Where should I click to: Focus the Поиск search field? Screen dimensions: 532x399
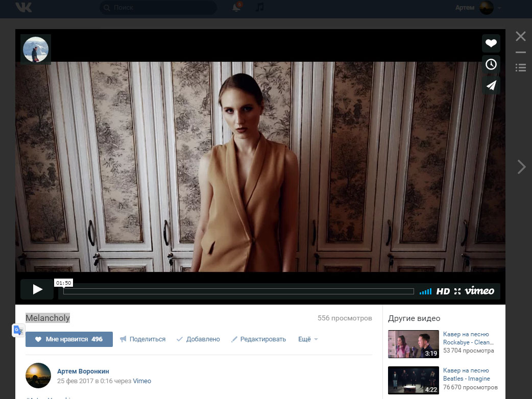158,8
